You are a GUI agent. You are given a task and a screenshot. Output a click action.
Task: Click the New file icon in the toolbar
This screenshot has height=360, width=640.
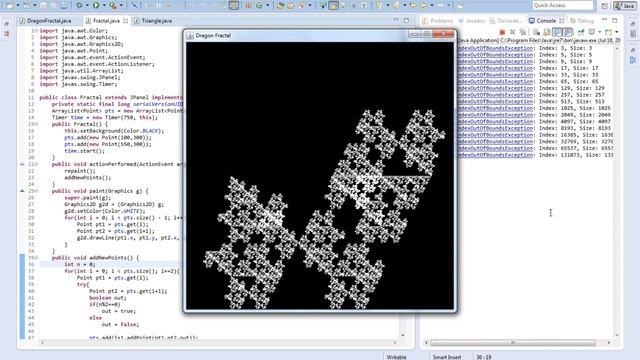tap(10, 5)
